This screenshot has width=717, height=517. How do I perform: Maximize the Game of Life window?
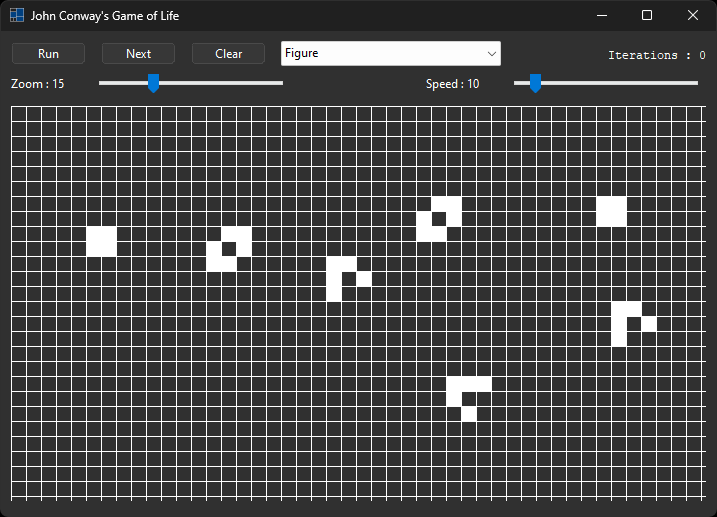pyautogui.click(x=647, y=15)
